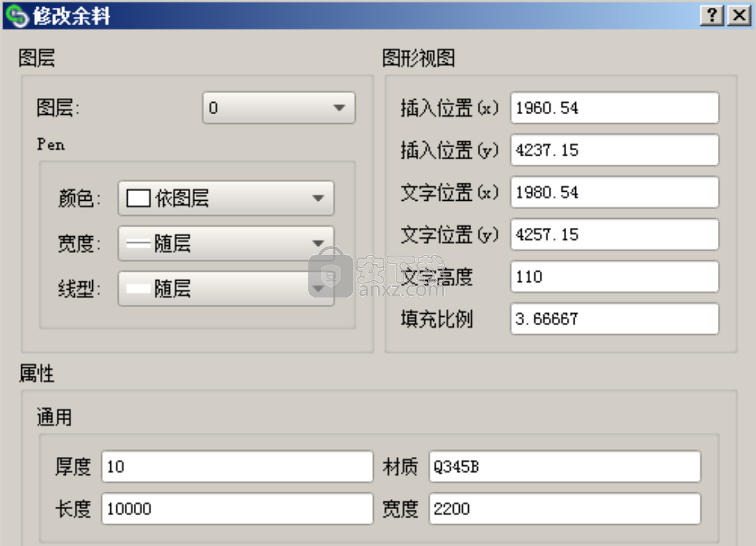Click the 图形视图 section heading

pos(418,58)
